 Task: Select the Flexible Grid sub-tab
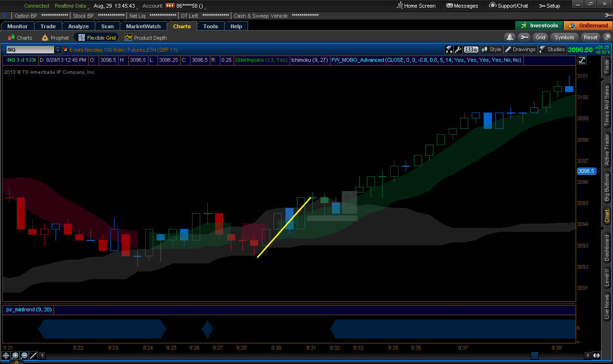[97, 37]
